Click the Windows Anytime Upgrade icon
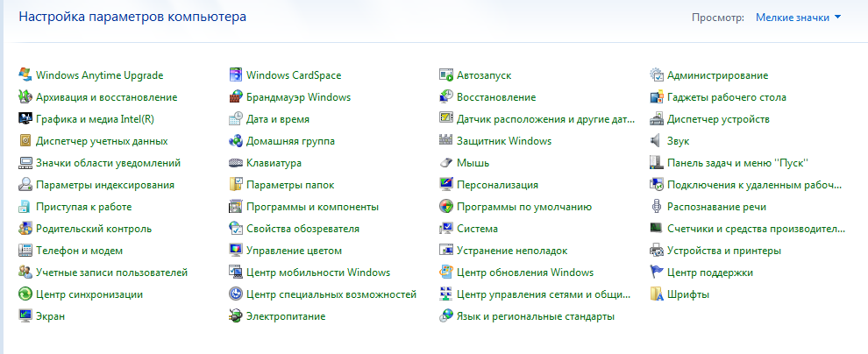The height and width of the screenshot is (354, 868). 25,74
